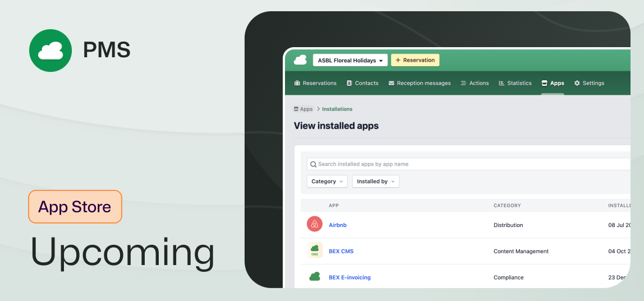Click the large green PMS cloud logo
The height and width of the screenshot is (301, 644).
click(50, 51)
